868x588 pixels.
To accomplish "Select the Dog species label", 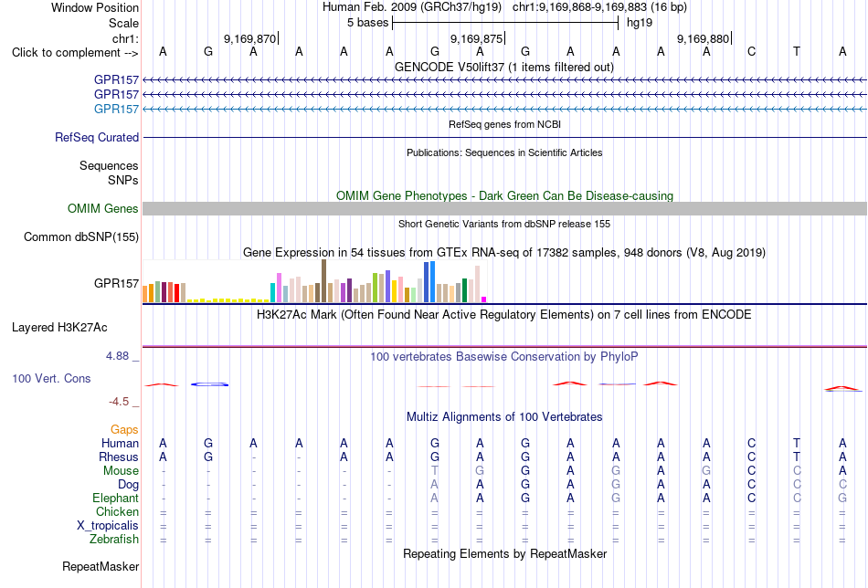I will tap(129, 485).
